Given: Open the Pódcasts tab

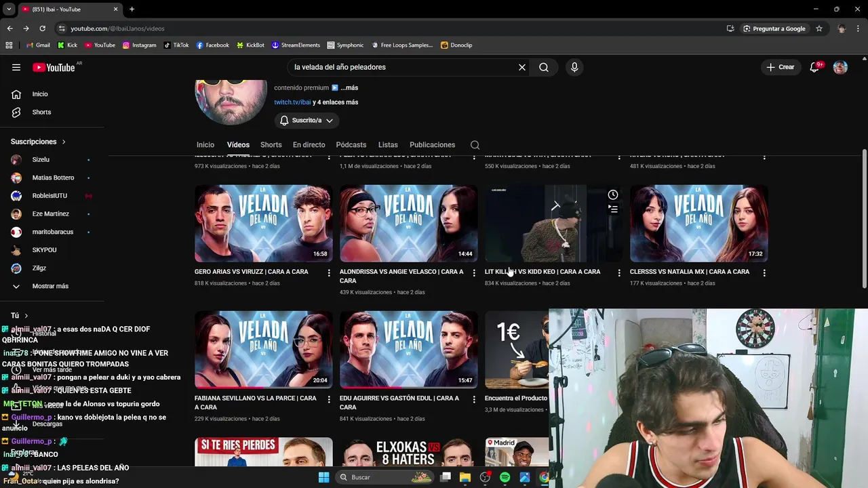Looking at the screenshot, I should [351, 144].
